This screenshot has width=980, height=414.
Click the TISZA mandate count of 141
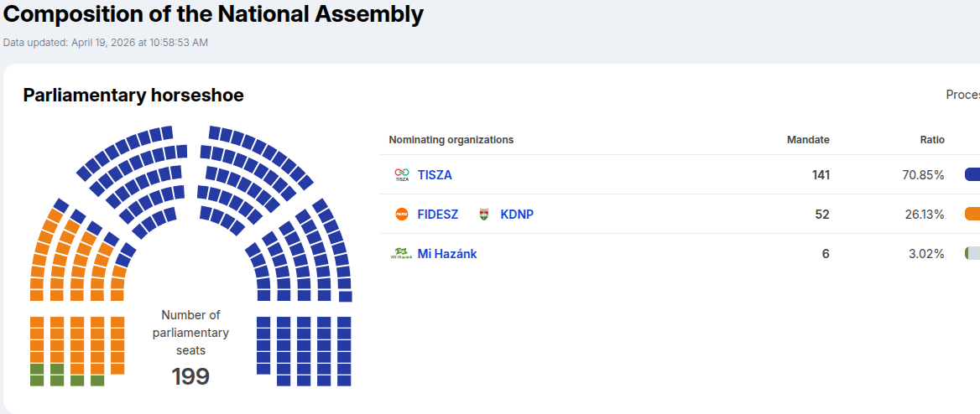pos(821,175)
